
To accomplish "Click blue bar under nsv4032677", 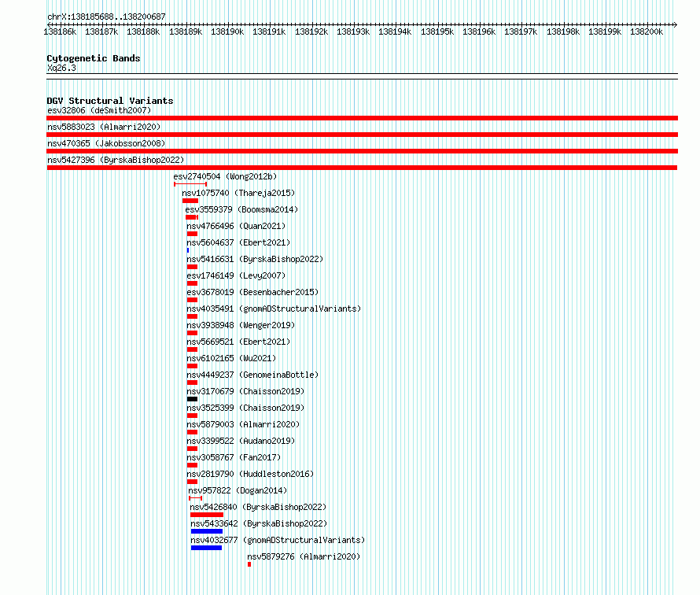I will 206,548.
